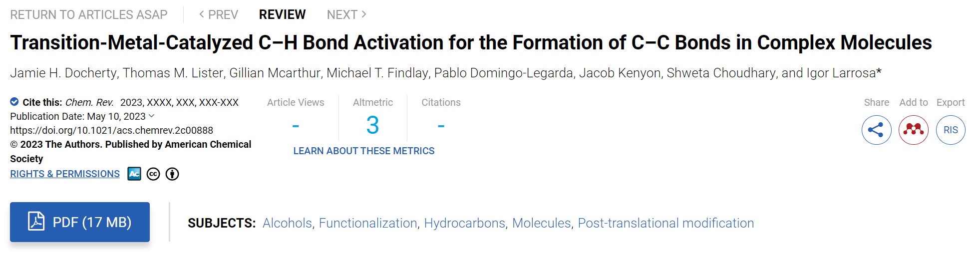Click the PDF document icon
This screenshot has height=264, width=980.
coord(36,221)
